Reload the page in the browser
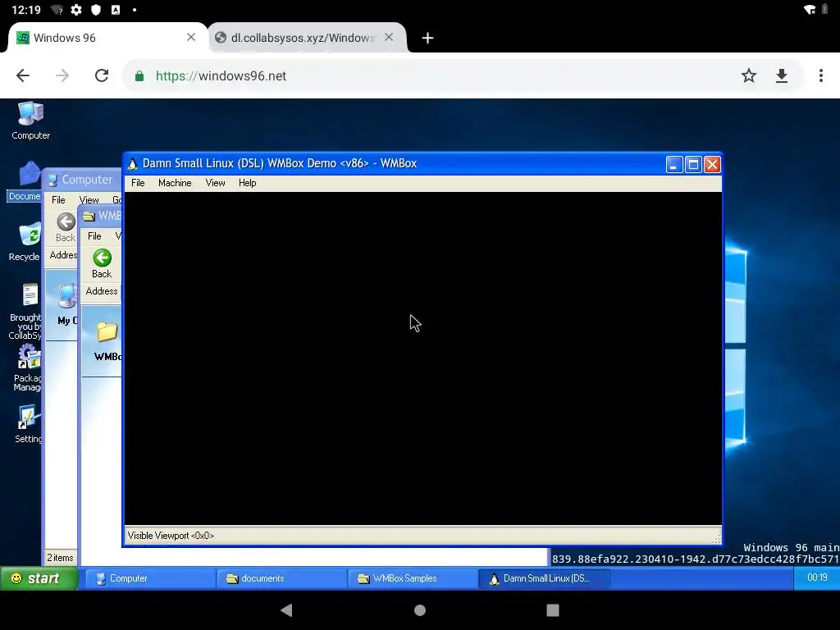840x630 pixels. [x=102, y=75]
